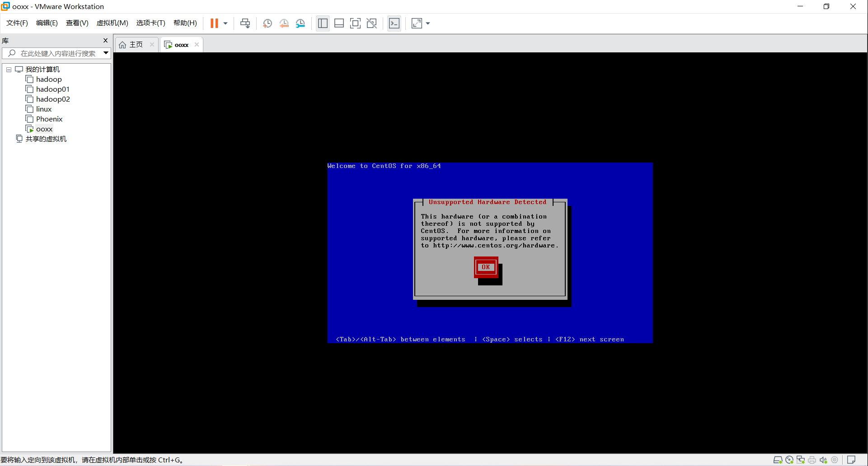The height and width of the screenshot is (466, 868).
Task: Send Ctrl+Alt+Del to the virtual machine
Action: pyautogui.click(x=245, y=23)
